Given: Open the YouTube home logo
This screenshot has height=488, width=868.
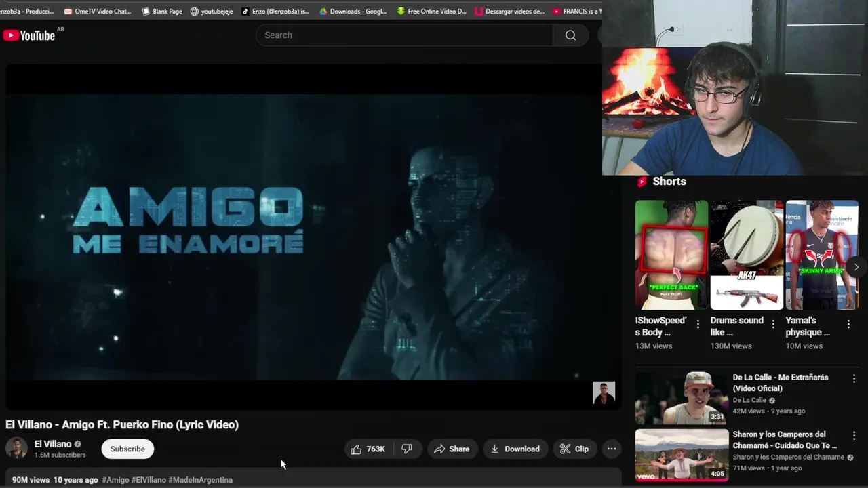Looking at the screenshot, I should (x=29, y=35).
